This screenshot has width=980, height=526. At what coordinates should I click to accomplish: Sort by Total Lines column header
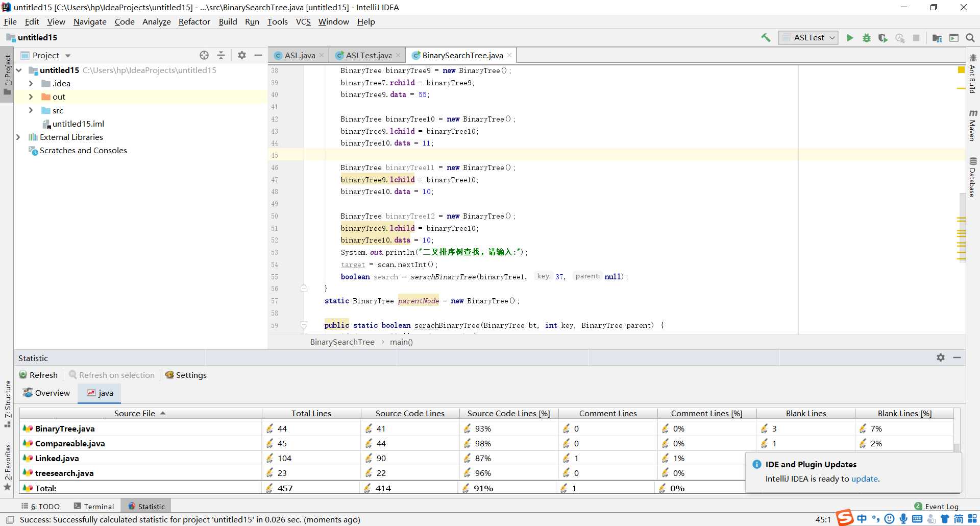[x=311, y=413]
